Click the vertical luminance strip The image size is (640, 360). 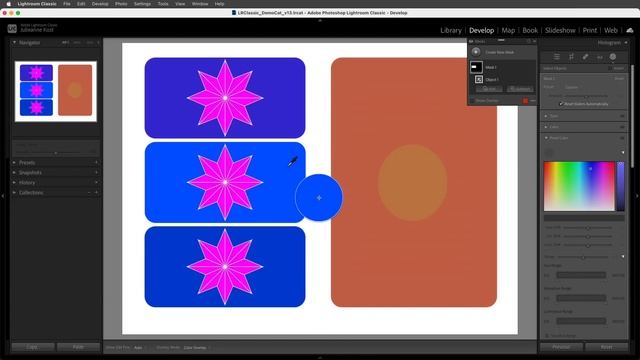tap(621, 186)
